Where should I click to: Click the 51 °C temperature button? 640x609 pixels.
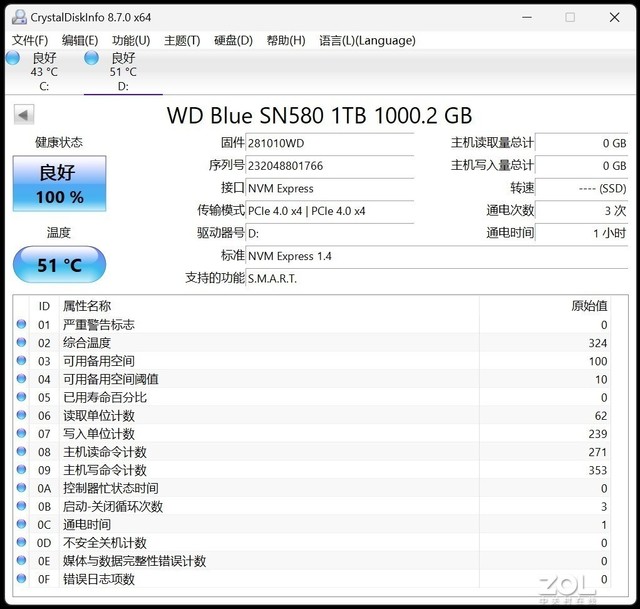tap(59, 265)
